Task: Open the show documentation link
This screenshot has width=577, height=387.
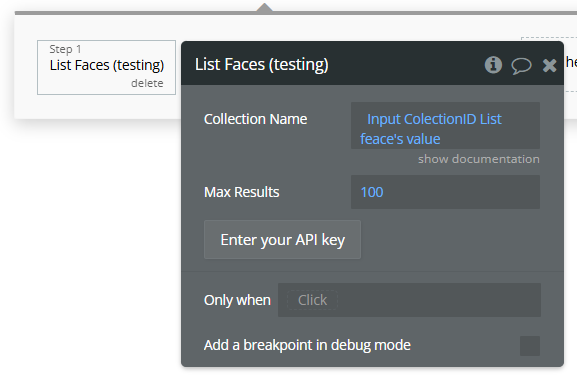Action: pos(478,159)
